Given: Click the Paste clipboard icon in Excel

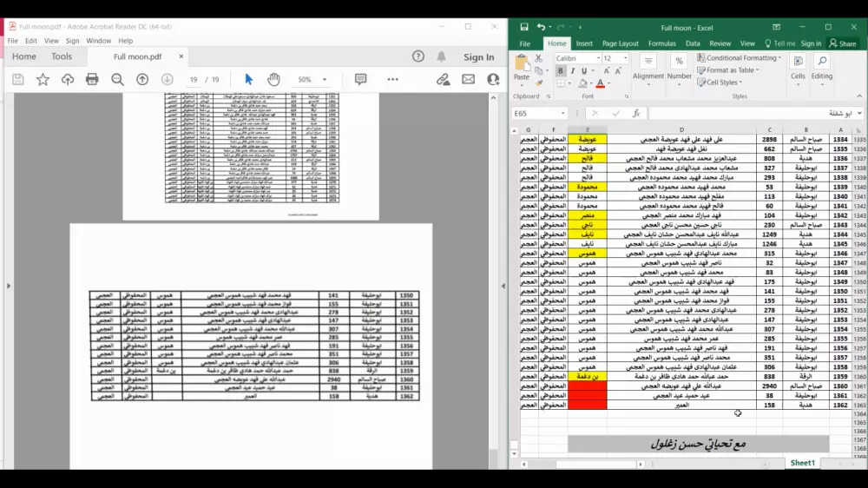Looking at the screenshot, I should click(521, 63).
